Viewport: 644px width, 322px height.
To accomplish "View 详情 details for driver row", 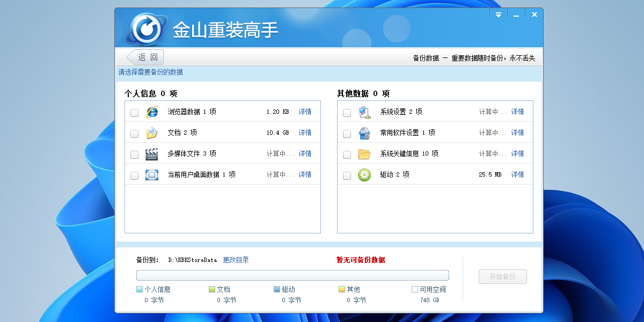I will pos(517,175).
